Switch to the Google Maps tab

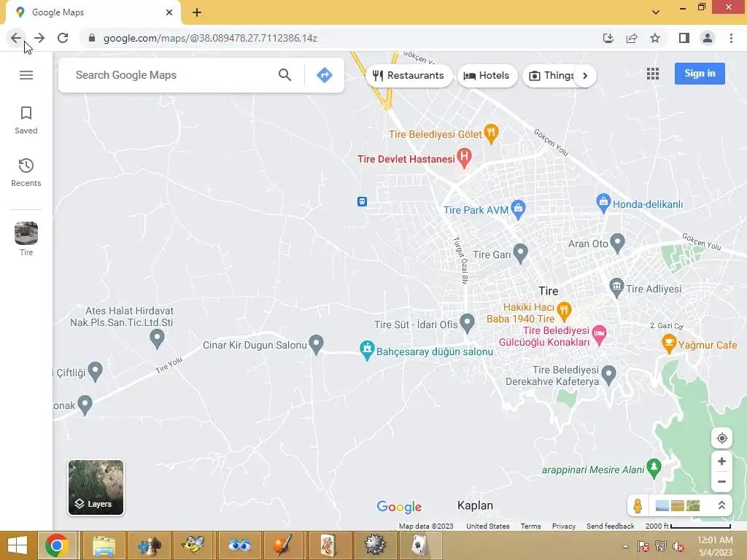(x=93, y=12)
